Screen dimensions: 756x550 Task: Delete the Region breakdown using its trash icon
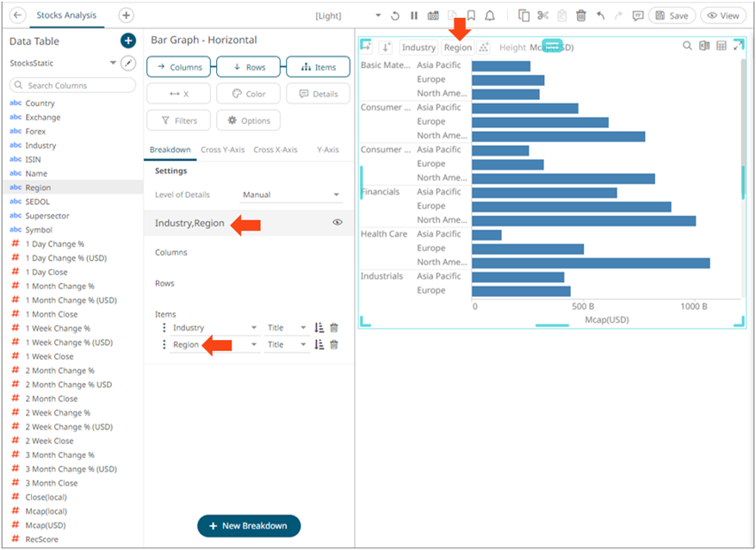(334, 343)
